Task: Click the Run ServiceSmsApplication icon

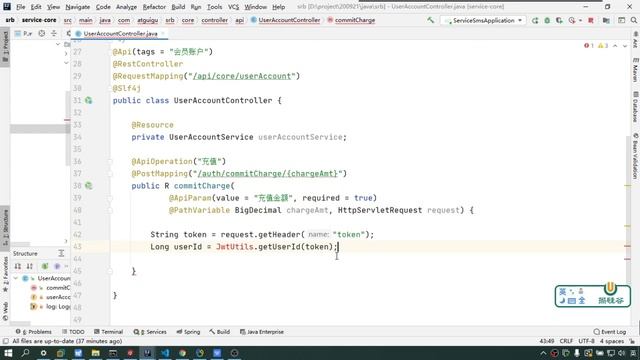Action: pos(535,20)
